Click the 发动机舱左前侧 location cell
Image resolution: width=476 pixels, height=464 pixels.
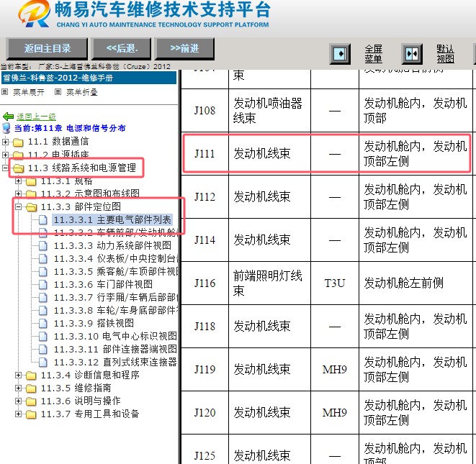[x=416, y=283]
